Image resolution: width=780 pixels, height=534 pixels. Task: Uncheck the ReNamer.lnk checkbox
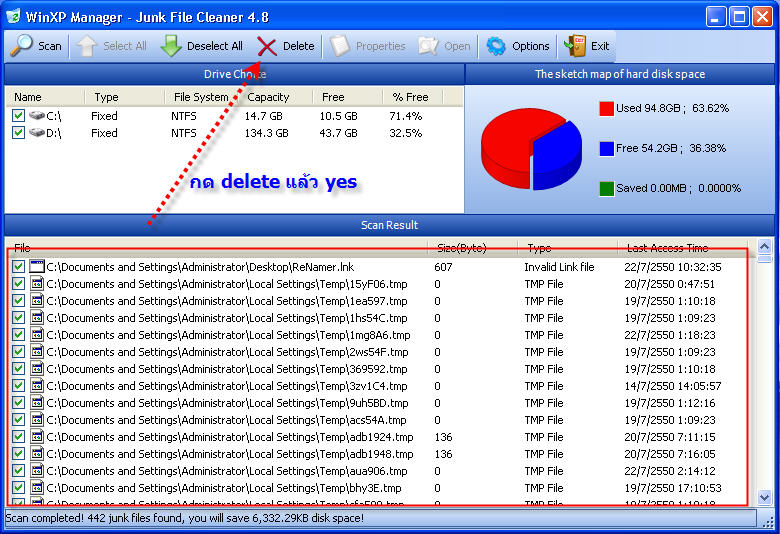point(18,267)
